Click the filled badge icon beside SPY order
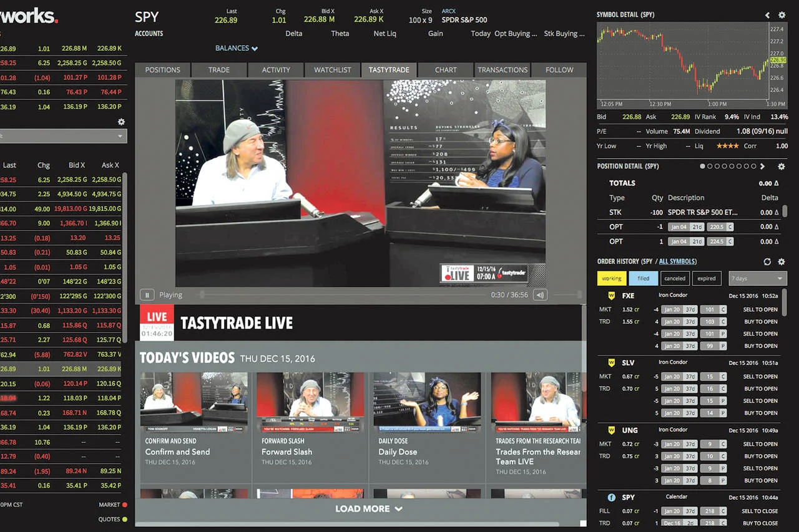This screenshot has width=799, height=532. pos(612,497)
